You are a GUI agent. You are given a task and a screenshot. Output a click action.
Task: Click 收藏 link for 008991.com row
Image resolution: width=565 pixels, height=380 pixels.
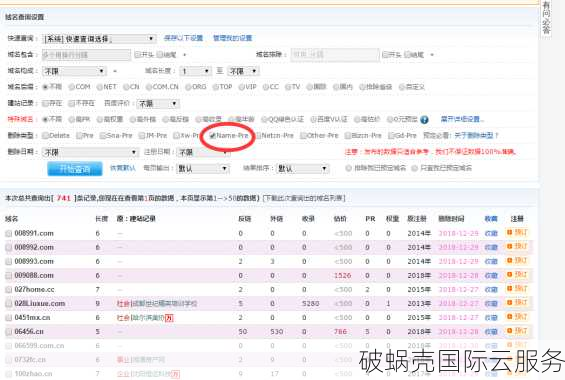point(491,233)
